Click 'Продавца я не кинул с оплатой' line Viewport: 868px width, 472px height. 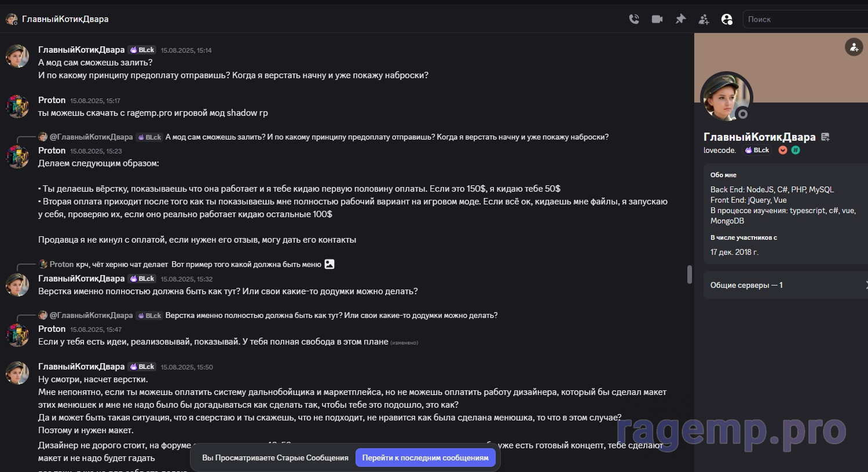(197, 240)
